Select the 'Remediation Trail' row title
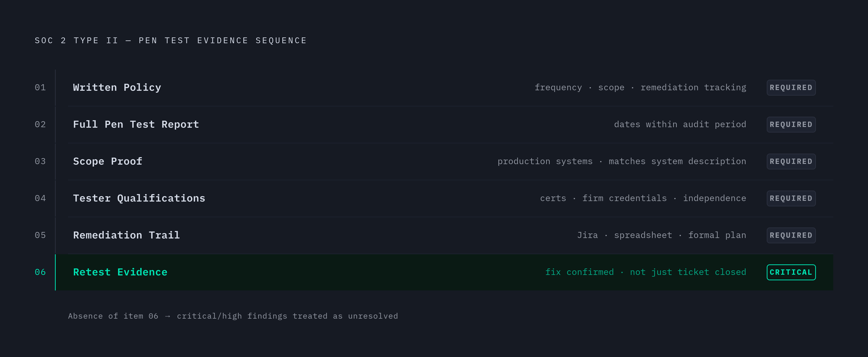This screenshot has width=868, height=357. click(126, 235)
